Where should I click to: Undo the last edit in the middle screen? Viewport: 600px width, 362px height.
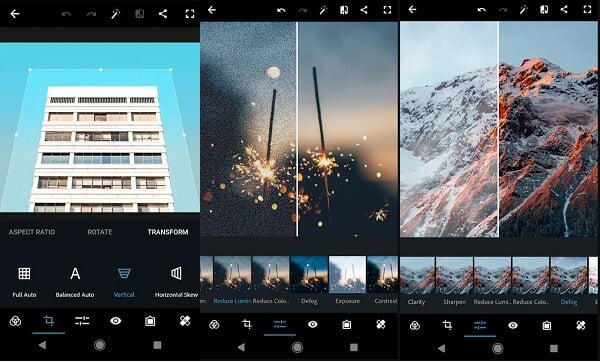tap(281, 10)
